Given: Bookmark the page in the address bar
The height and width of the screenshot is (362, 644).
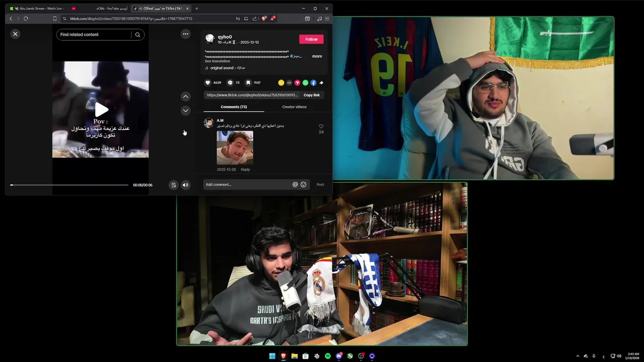Looking at the screenshot, I should click(x=55, y=19).
